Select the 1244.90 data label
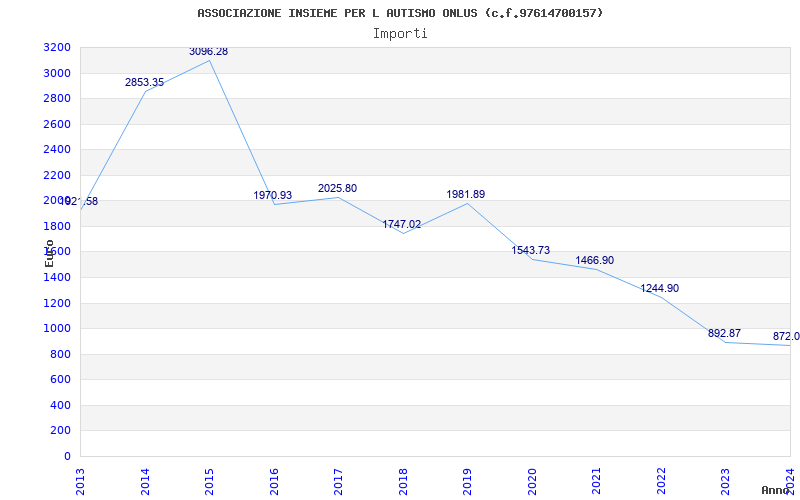Screen dimensions: 800x500 coord(660,289)
